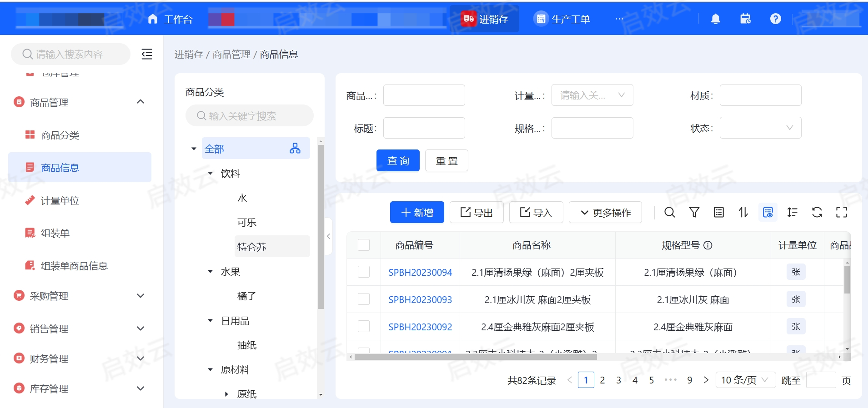The height and width of the screenshot is (408, 868).
Task: Click the 查询 button
Action: coord(398,160)
